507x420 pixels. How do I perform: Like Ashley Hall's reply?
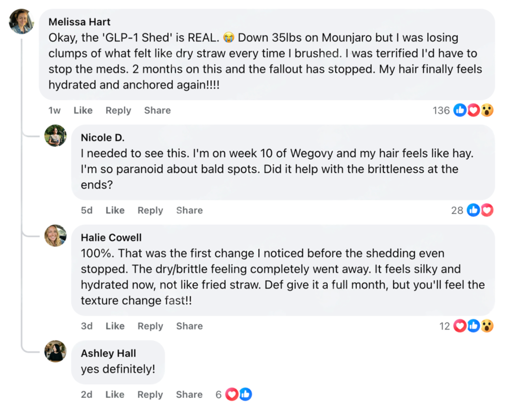tap(115, 394)
